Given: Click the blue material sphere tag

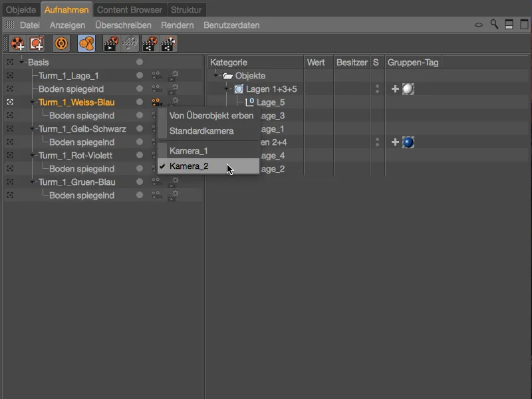Looking at the screenshot, I should 408,142.
